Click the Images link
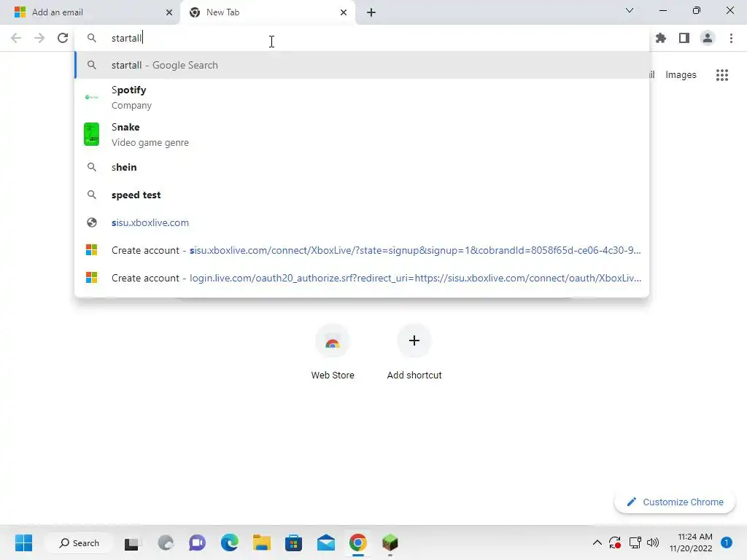 pyautogui.click(x=681, y=75)
